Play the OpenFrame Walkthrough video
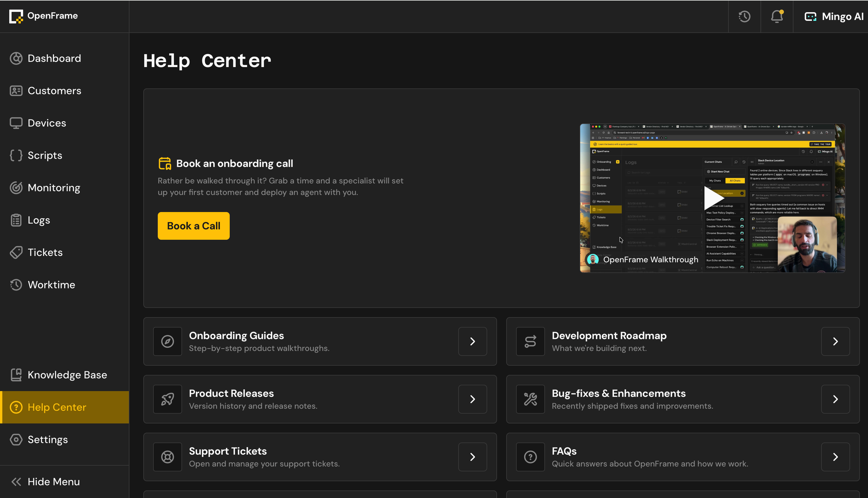Image resolution: width=868 pixels, height=498 pixels. click(x=714, y=198)
